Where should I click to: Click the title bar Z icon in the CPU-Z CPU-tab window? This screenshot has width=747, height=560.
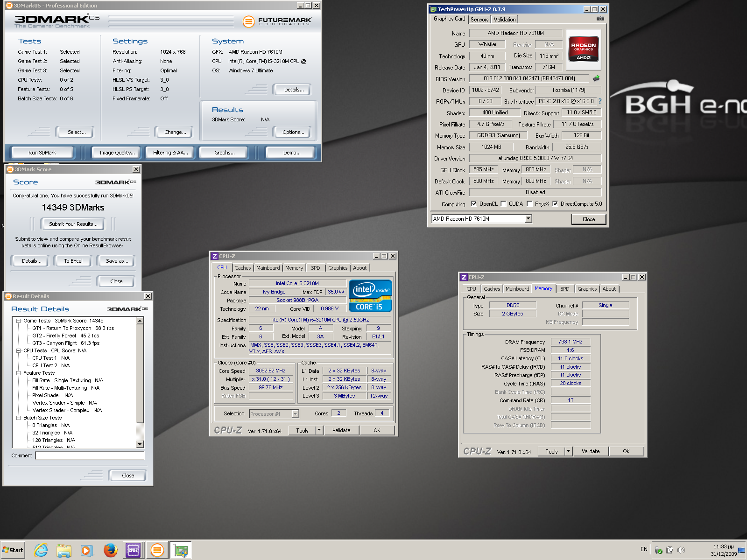[215, 256]
